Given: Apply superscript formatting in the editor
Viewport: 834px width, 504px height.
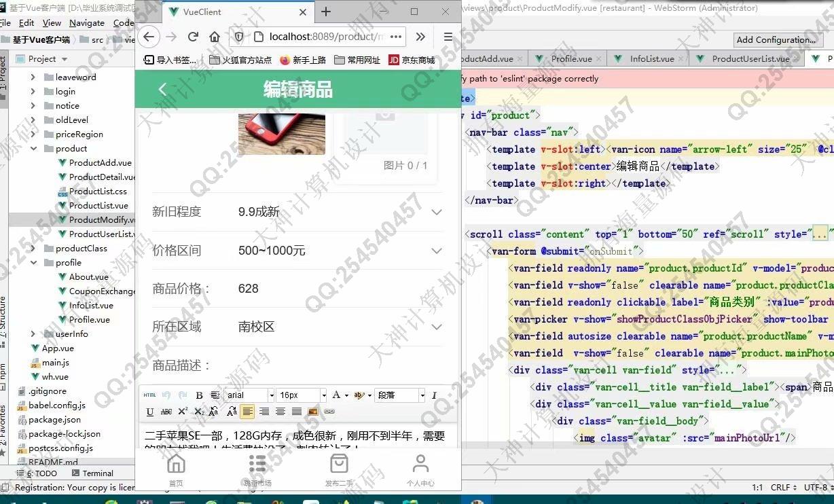Looking at the screenshot, I should pos(183,412).
